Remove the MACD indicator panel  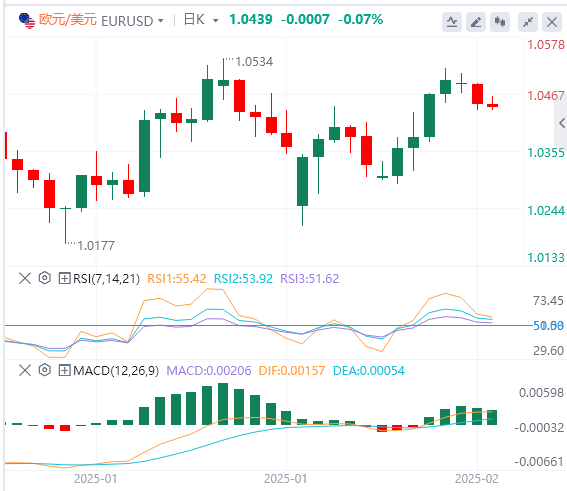point(25,370)
